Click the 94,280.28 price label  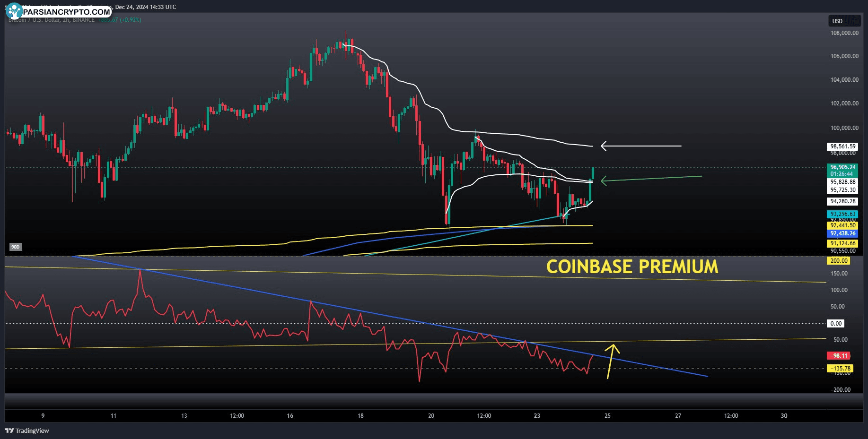842,201
